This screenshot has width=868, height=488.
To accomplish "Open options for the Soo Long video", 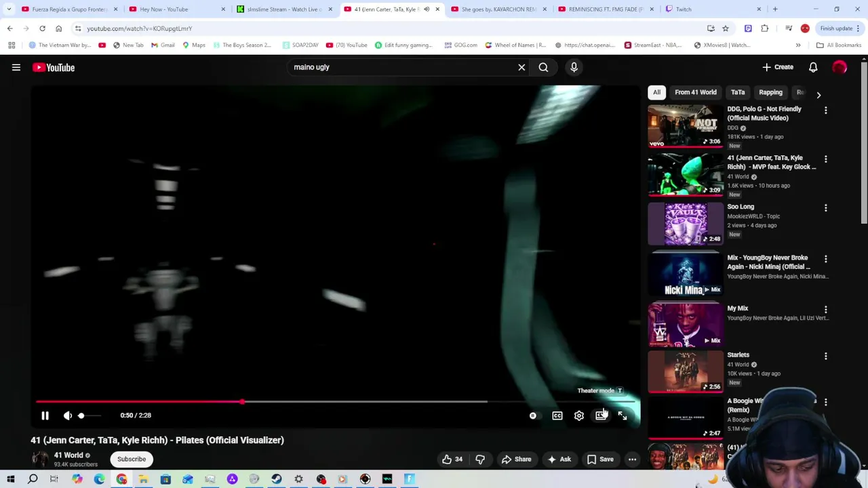I will coord(825,207).
